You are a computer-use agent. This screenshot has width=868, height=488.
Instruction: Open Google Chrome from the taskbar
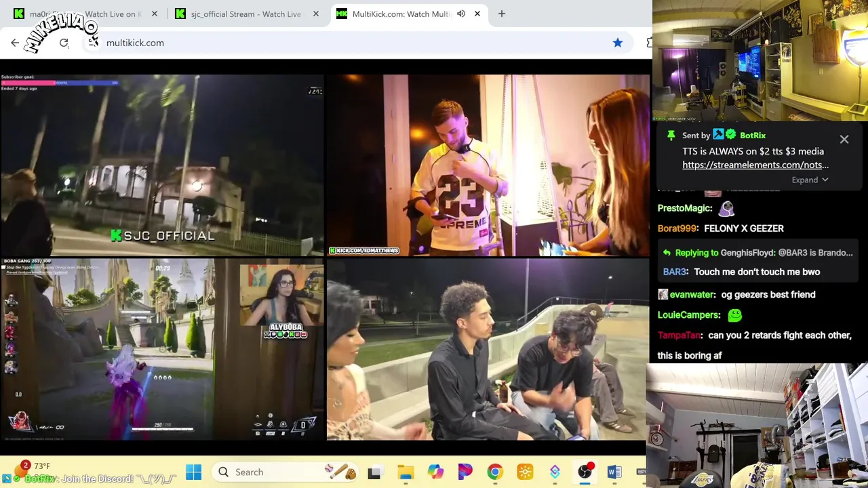pos(495,472)
